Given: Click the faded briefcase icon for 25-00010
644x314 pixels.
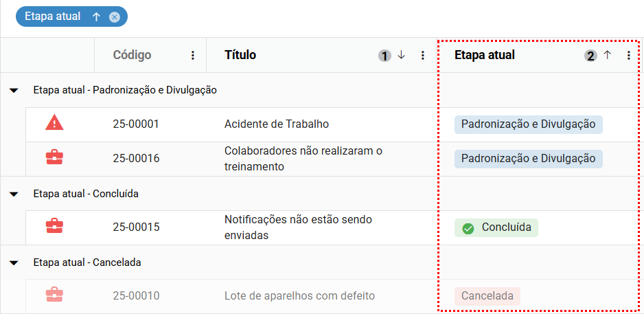Looking at the screenshot, I should pyautogui.click(x=54, y=295).
